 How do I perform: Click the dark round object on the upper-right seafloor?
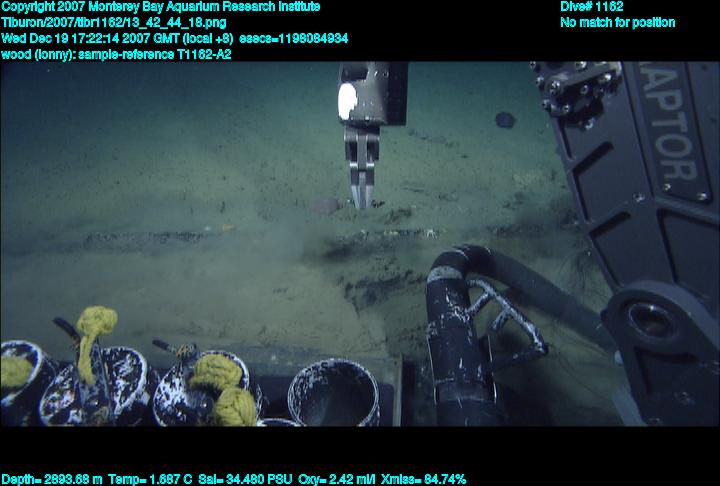click(x=505, y=120)
